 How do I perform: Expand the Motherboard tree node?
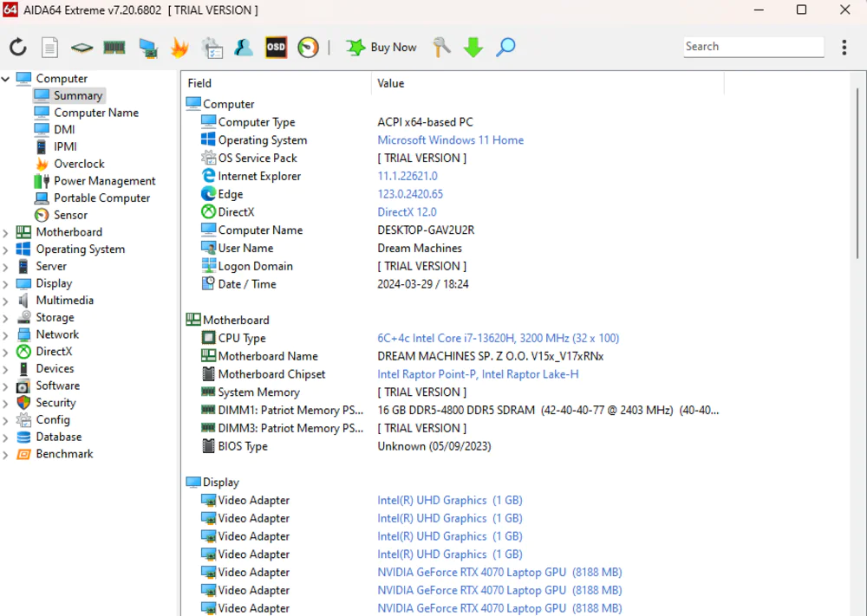coord(5,232)
